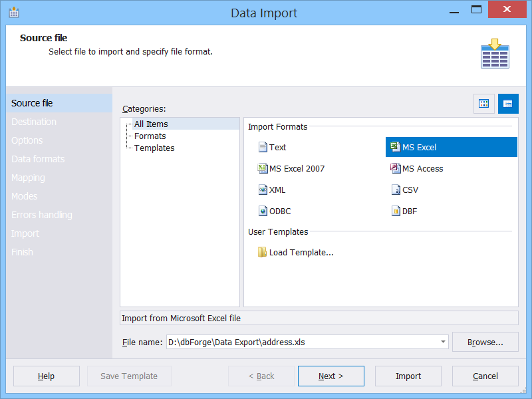The image size is (532, 399).
Task: Switch to large icons view
Action: click(484, 104)
